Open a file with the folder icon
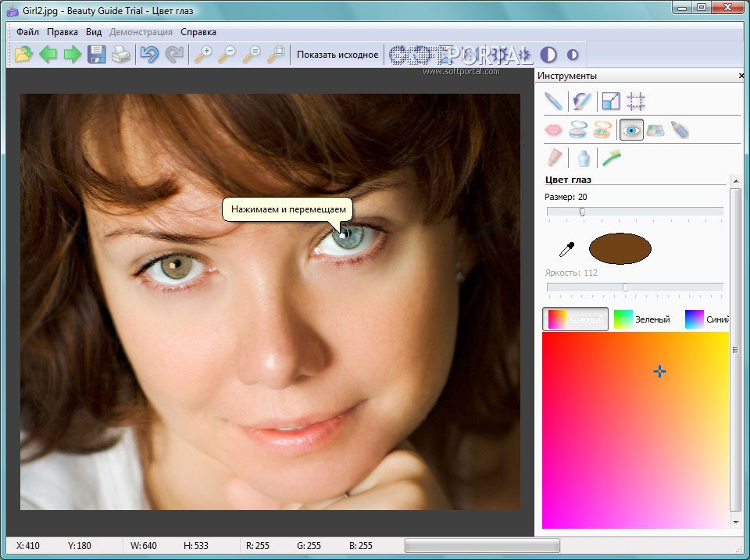This screenshot has width=750, height=560. [x=23, y=55]
